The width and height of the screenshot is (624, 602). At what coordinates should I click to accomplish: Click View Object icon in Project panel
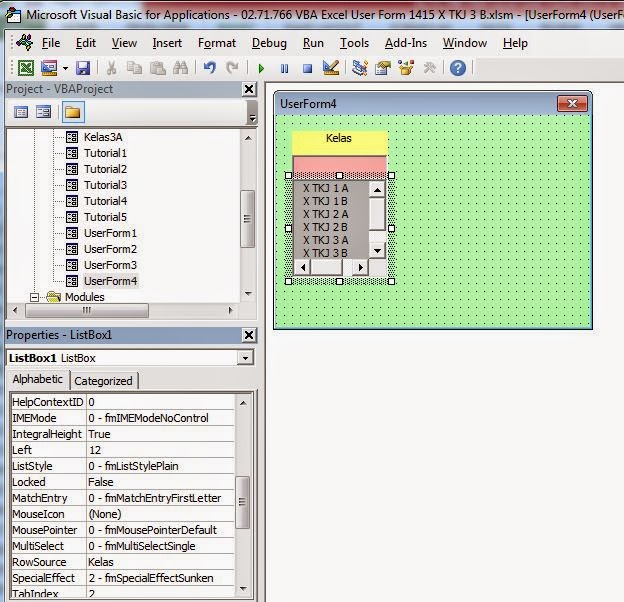(43, 112)
